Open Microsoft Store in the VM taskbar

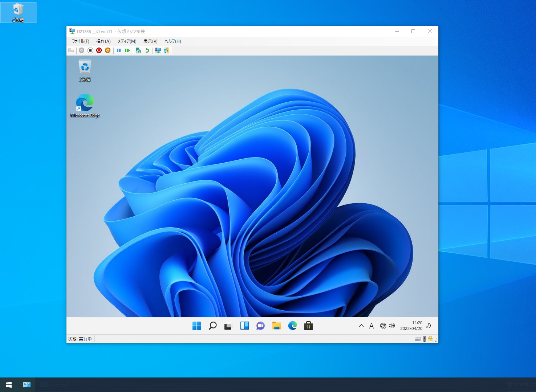click(309, 326)
